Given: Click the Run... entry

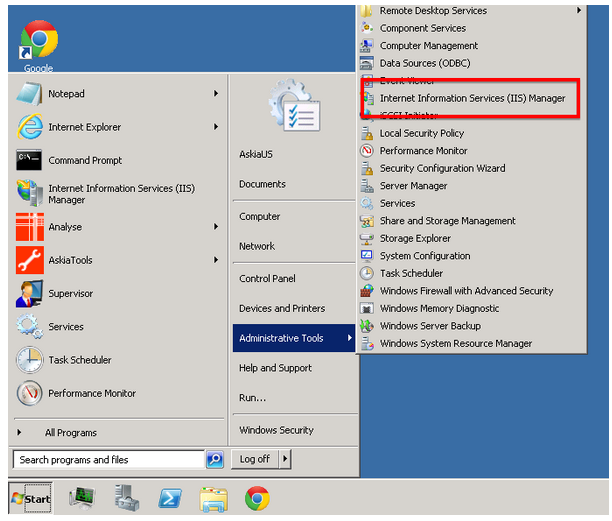Looking at the screenshot, I should pyautogui.click(x=252, y=398).
